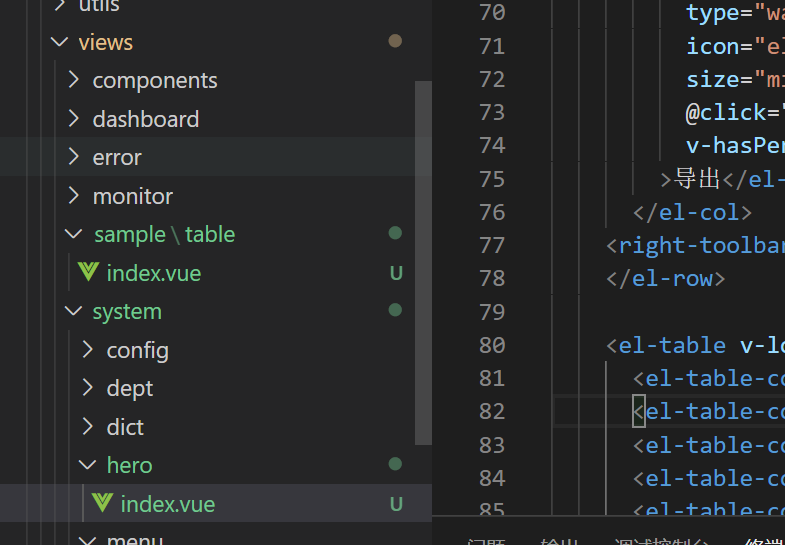Click the green dot beside hero folder
The width and height of the screenshot is (785, 545).
[x=395, y=464]
